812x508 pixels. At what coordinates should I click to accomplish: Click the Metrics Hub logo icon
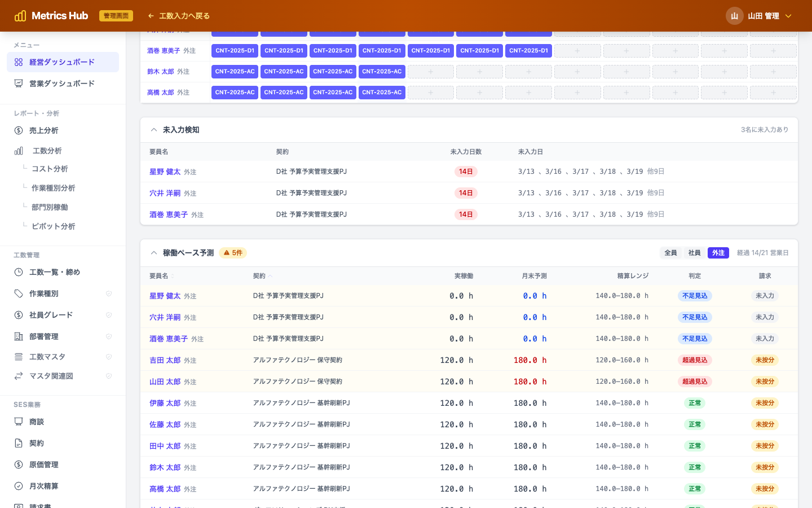pyautogui.click(x=20, y=16)
